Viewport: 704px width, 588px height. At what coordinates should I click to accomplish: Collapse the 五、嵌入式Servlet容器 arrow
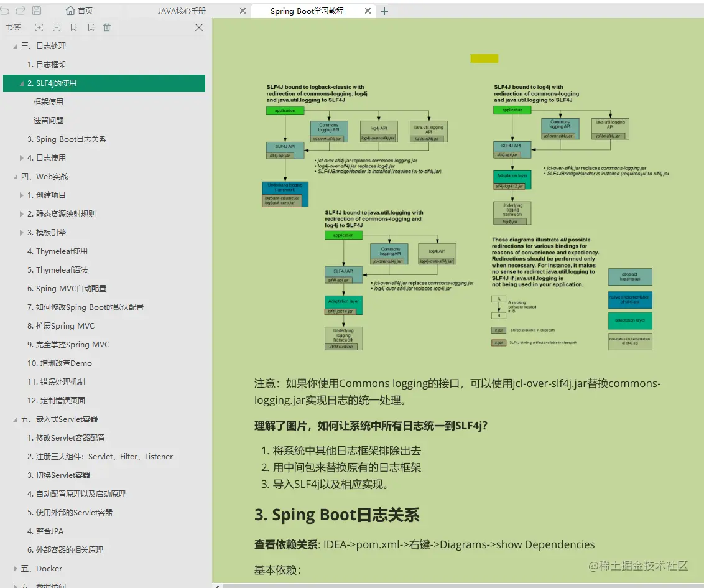point(16,419)
